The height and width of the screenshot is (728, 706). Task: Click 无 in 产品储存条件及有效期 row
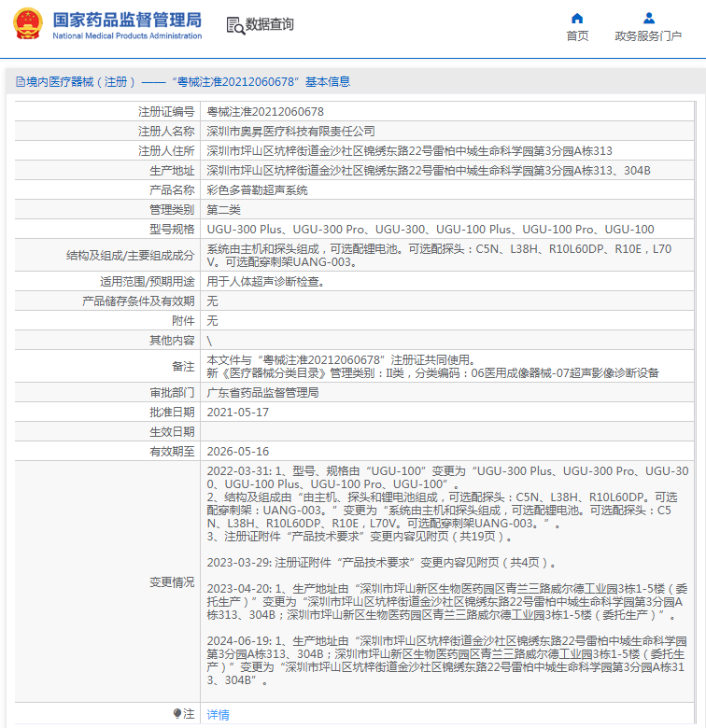[212, 301]
